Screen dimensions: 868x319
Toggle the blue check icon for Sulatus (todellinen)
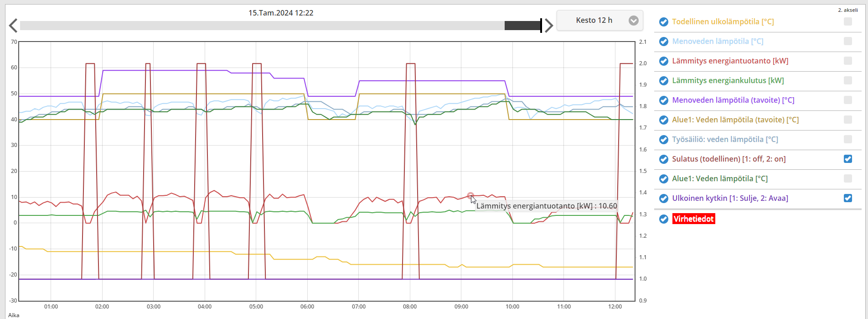pyautogui.click(x=664, y=159)
